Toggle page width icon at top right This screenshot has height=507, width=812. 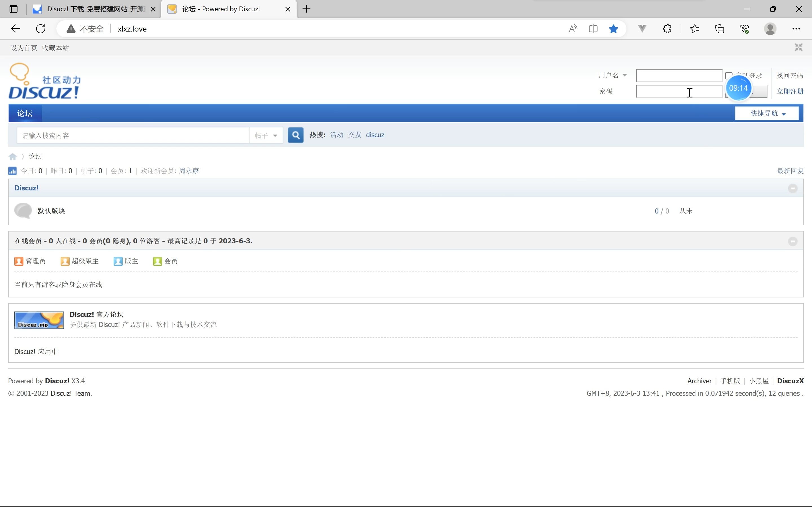pos(798,48)
